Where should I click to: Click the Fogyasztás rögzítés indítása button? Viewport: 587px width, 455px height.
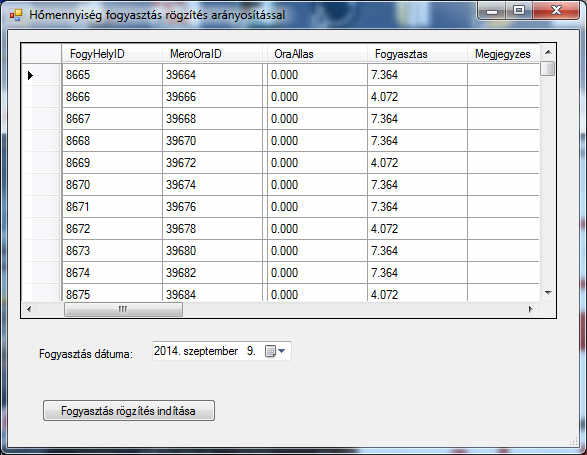click(129, 411)
